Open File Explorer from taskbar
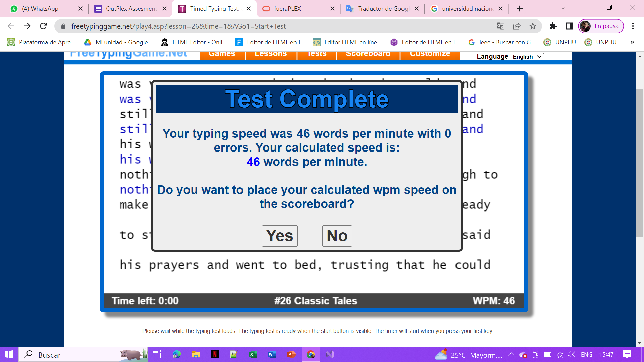 click(x=196, y=354)
